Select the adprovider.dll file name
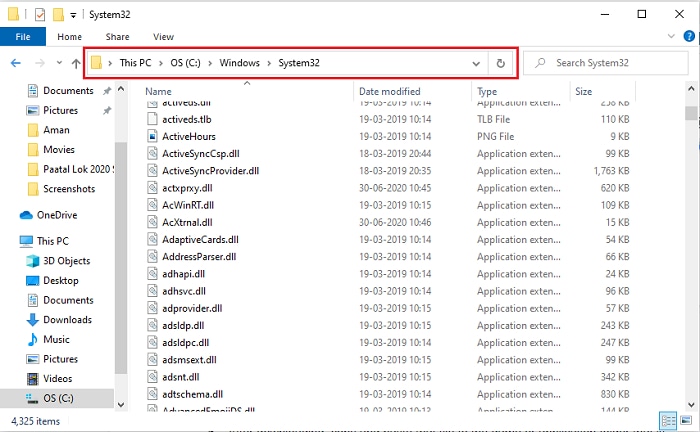 [192, 308]
